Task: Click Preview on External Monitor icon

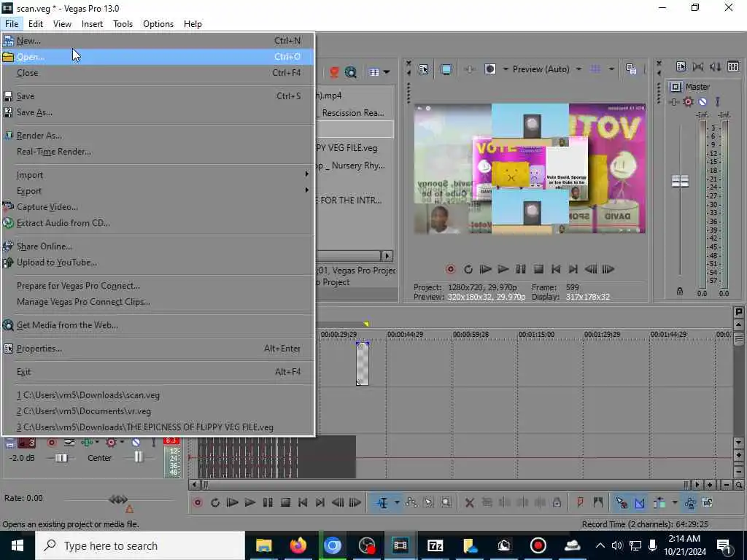Action: pos(446,69)
